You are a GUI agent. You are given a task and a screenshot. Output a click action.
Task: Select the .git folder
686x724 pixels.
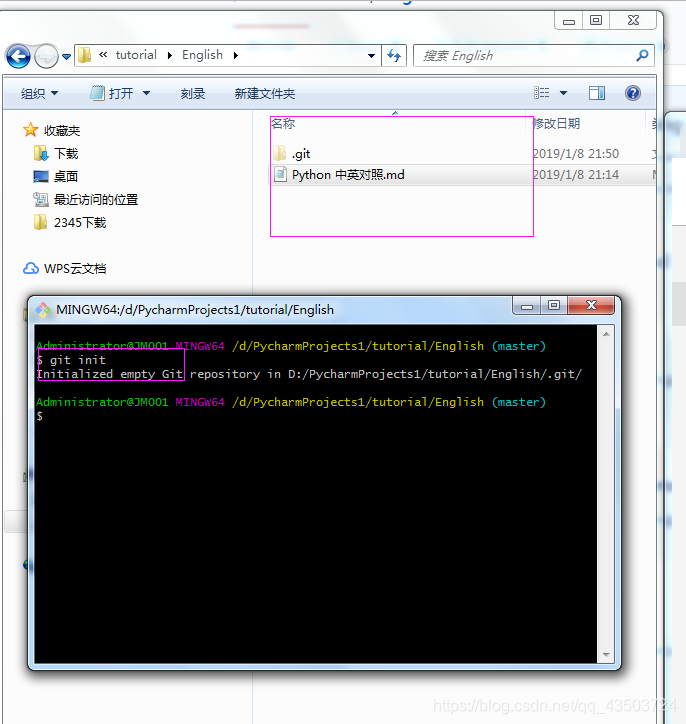(301, 154)
